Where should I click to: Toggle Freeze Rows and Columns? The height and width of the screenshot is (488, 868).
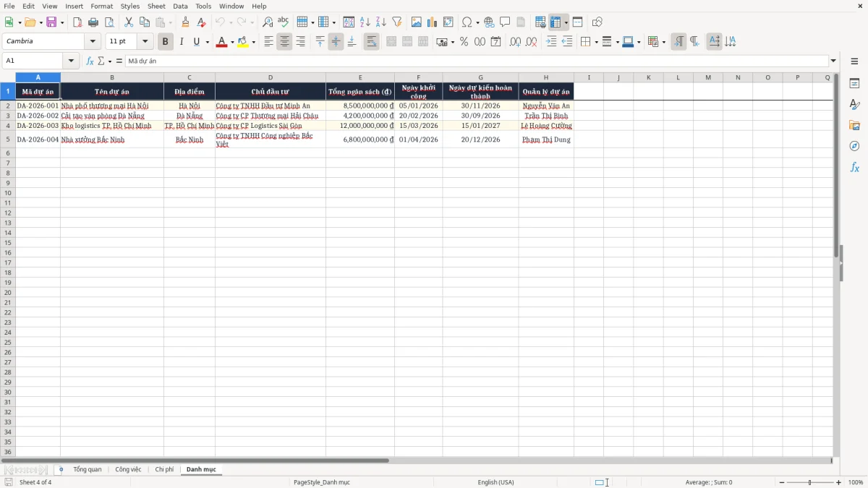point(556,22)
